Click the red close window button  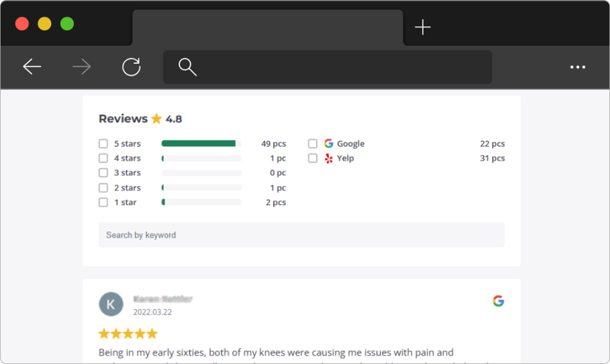pyautogui.click(x=22, y=24)
